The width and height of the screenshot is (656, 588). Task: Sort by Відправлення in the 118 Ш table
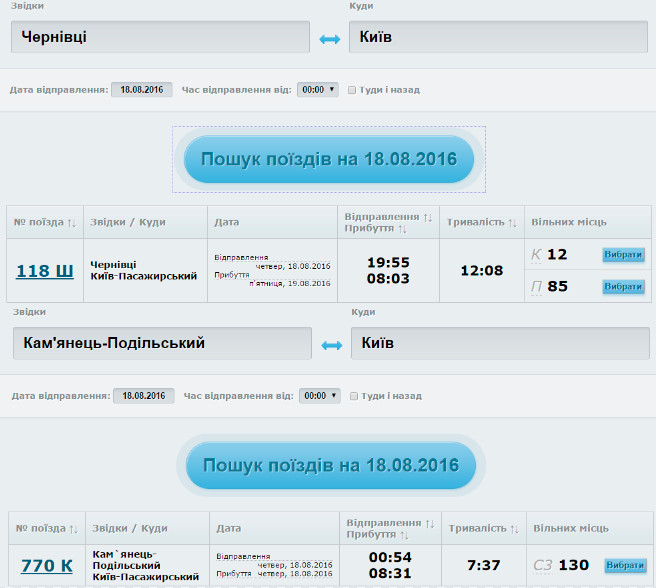click(x=428, y=216)
